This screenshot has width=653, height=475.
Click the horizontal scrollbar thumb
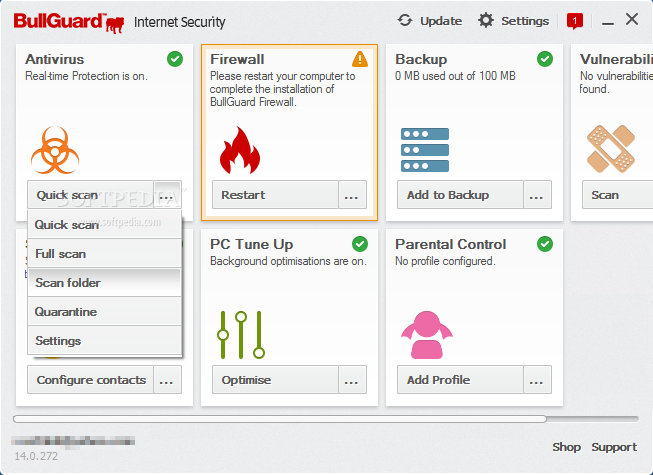280,419
